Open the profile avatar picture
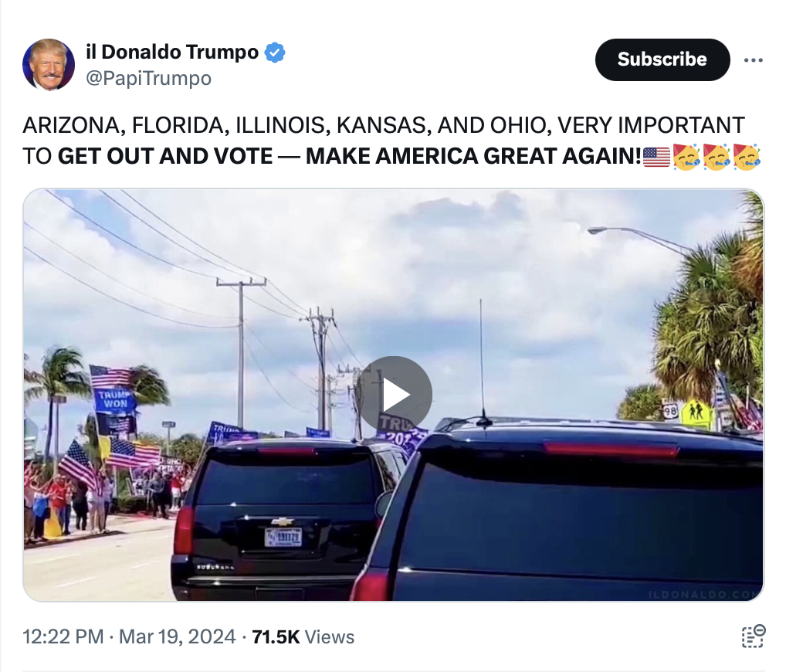The width and height of the screenshot is (786, 672). pyautogui.click(x=49, y=65)
